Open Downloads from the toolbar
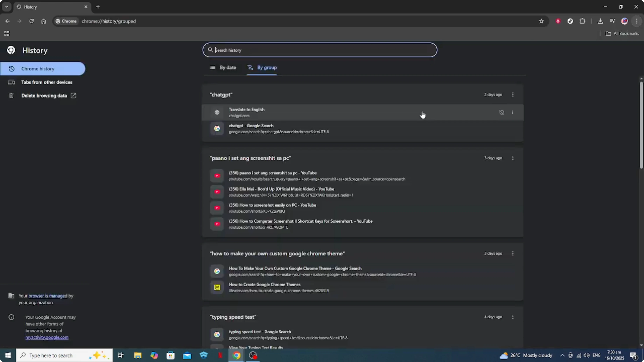This screenshot has width=644, height=362. (x=600, y=21)
